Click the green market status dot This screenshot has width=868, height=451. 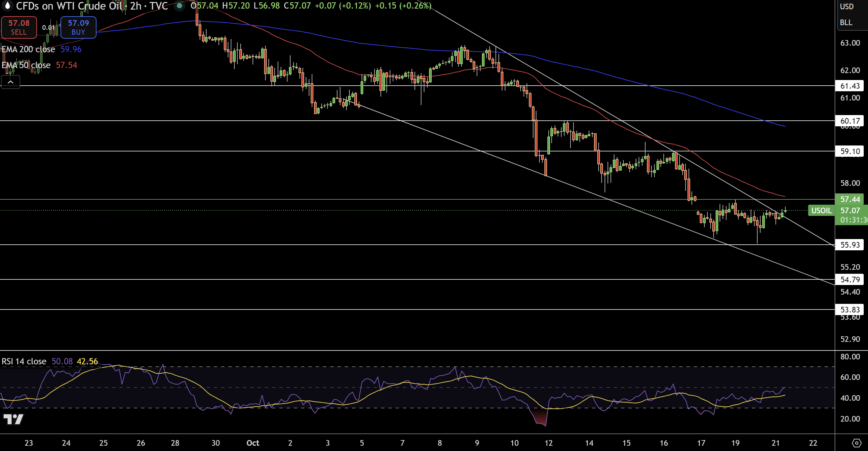coord(179,6)
